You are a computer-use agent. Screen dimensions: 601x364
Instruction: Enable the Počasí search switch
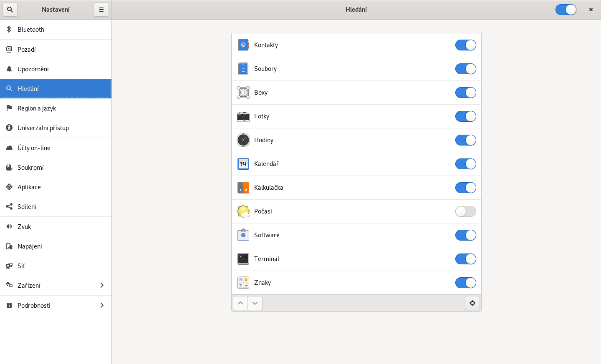pyautogui.click(x=465, y=211)
